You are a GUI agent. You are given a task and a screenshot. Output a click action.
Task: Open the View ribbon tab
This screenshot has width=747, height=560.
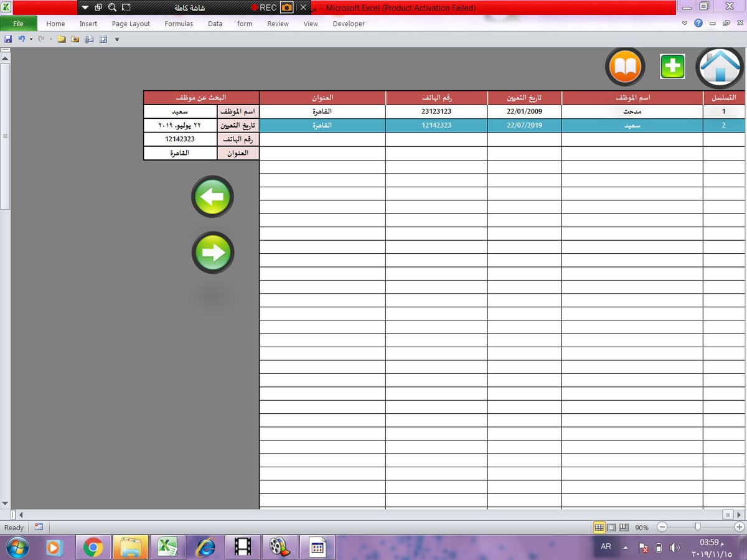coord(311,24)
